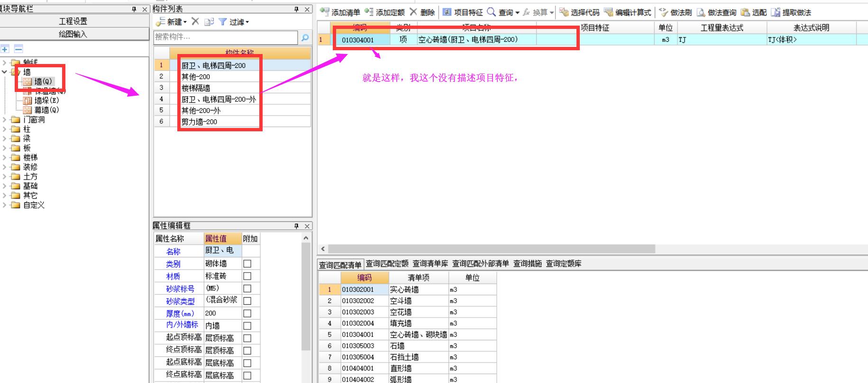Tick the 附加 checkbox for 类别
868x383 pixels.
(247, 264)
